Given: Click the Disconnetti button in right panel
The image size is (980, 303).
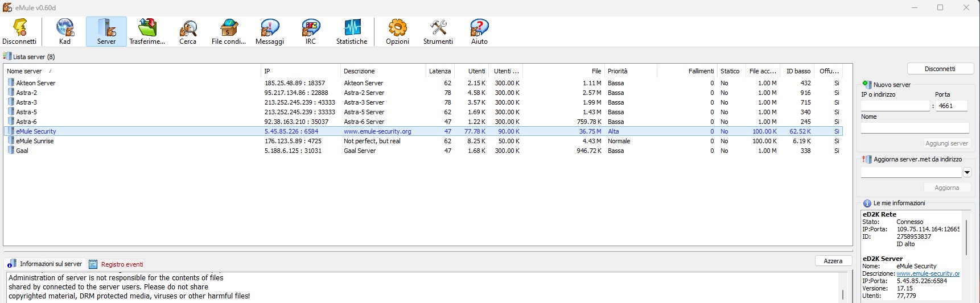Looking at the screenshot, I should point(940,69).
